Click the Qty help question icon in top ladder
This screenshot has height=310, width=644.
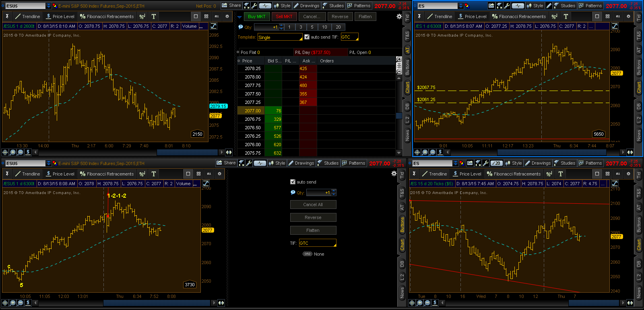point(241,27)
